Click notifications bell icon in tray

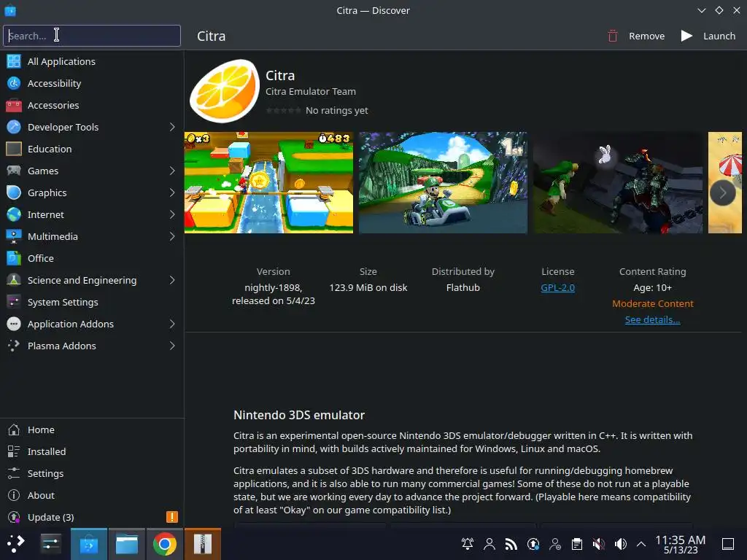point(468,544)
